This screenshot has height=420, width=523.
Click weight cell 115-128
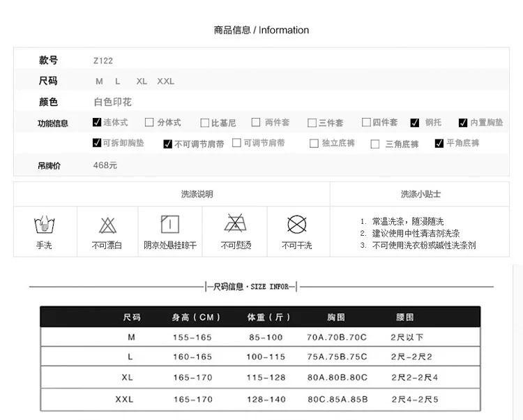pos(266,377)
